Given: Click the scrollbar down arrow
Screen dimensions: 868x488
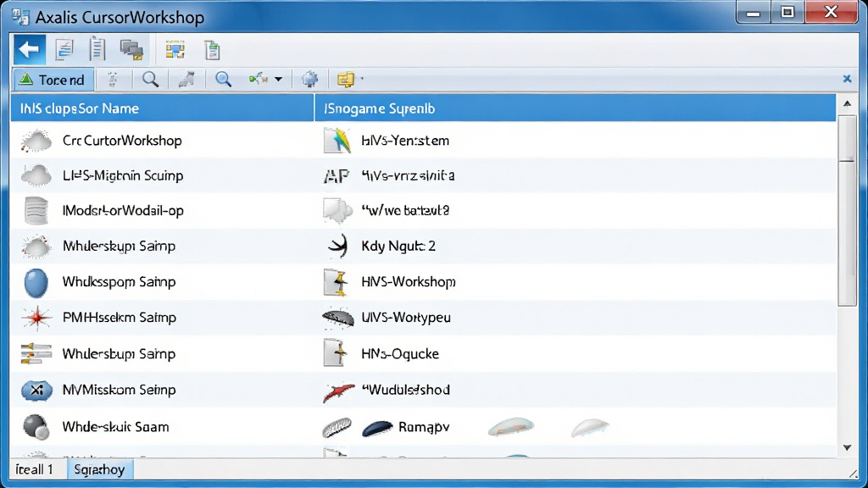Looking at the screenshot, I should pos(847,447).
